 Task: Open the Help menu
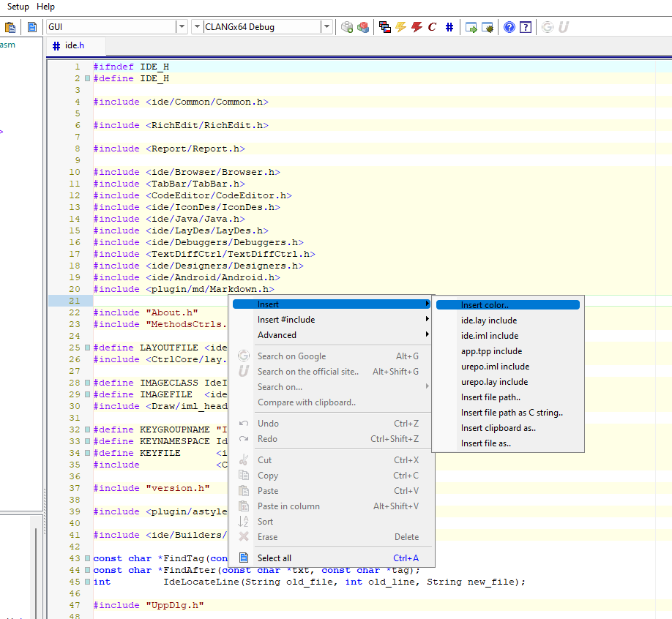[45, 7]
